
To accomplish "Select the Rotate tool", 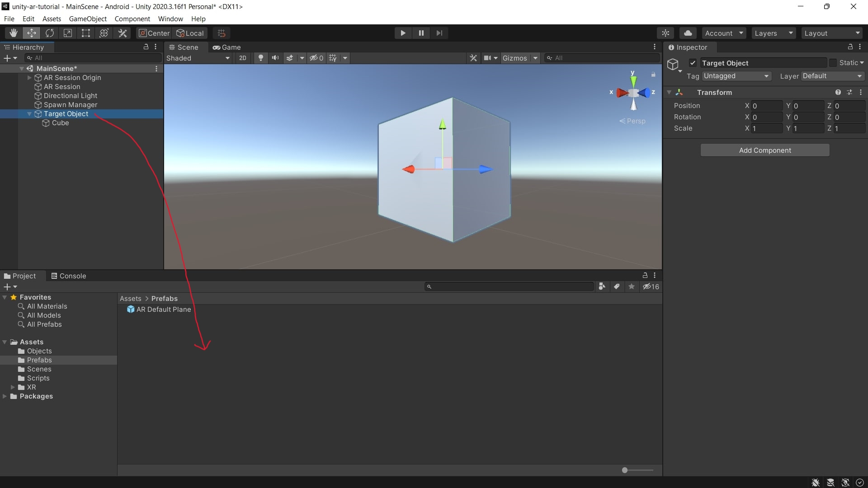I will [x=50, y=33].
